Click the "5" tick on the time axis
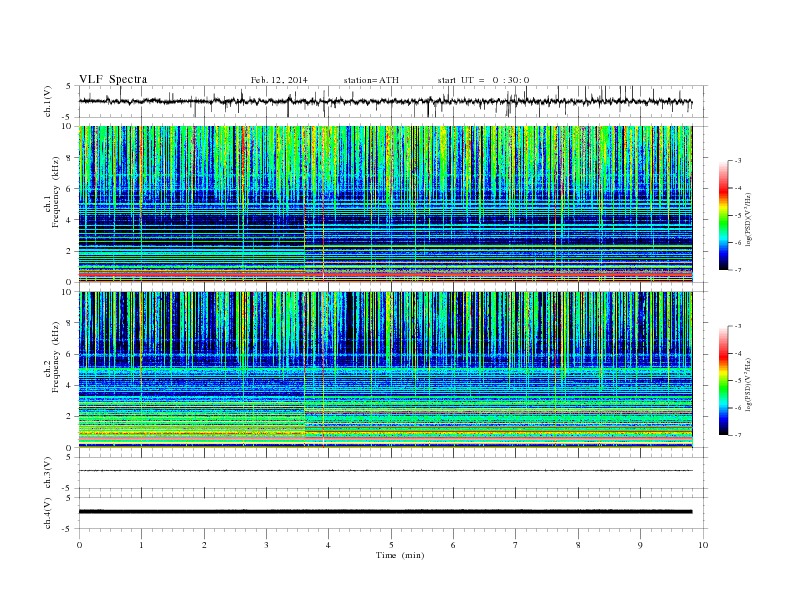This screenshot has width=792, height=612. click(391, 545)
